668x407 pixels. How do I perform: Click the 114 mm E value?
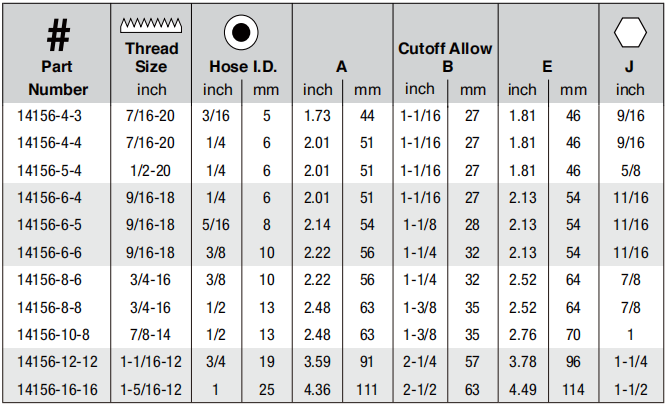coord(573,390)
